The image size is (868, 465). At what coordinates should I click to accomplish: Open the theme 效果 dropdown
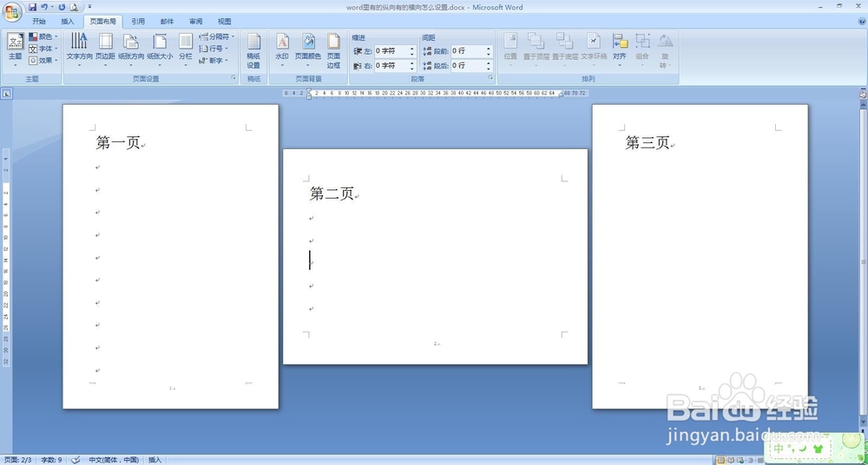coord(43,61)
